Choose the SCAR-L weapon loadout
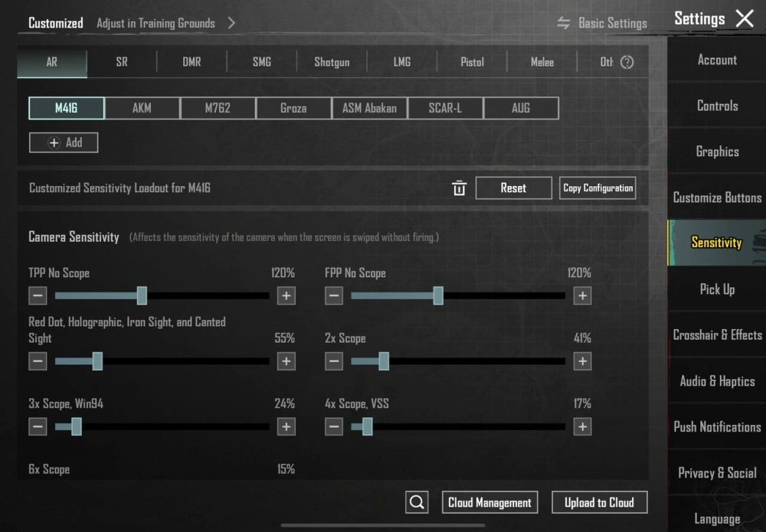 (x=445, y=108)
